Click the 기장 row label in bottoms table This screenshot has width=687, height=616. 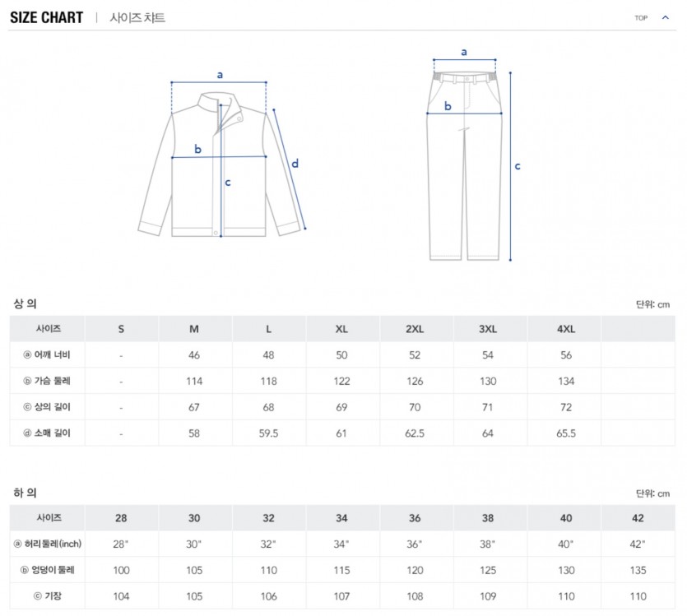pyautogui.click(x=48, y=596)
